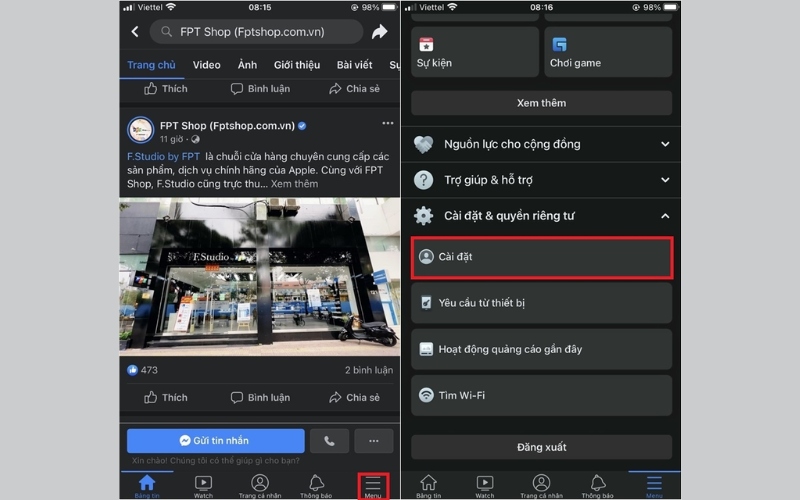The width and height of the screenshot is (800, 500).
Task: Open FPT Shop profile avatar in post
Action: [140, 131]
